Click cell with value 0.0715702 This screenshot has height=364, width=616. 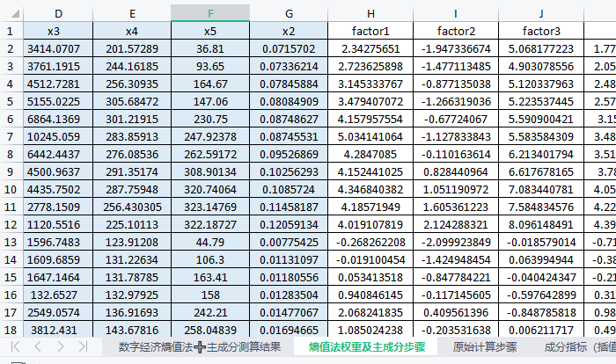[x=289, y=48]
